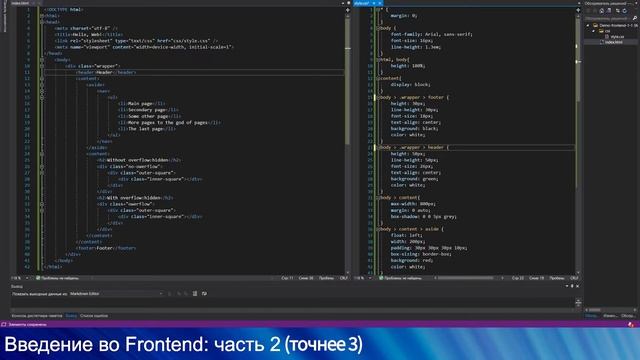
Task: Close the style.css tab
Action: point(380,3)
